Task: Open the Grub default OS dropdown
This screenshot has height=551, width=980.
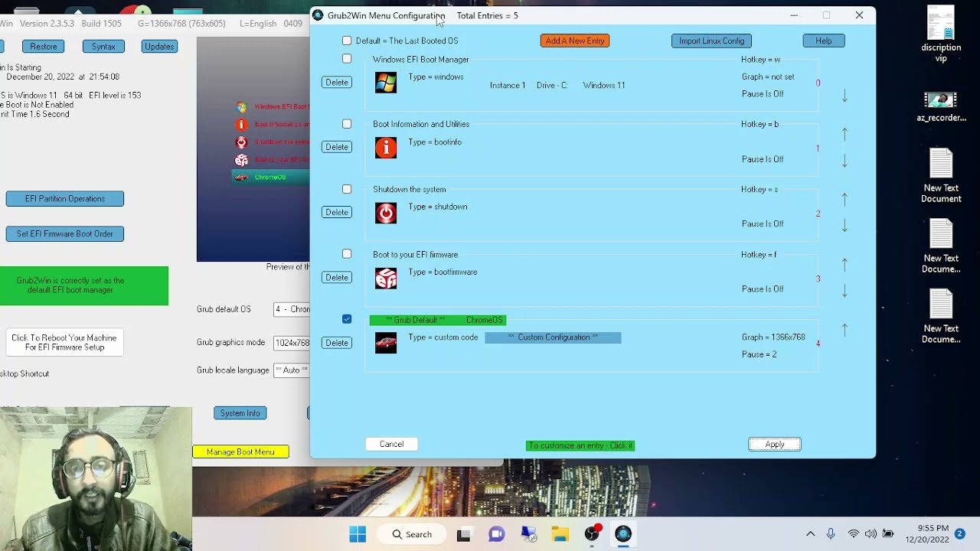Action: pos(292,309)
